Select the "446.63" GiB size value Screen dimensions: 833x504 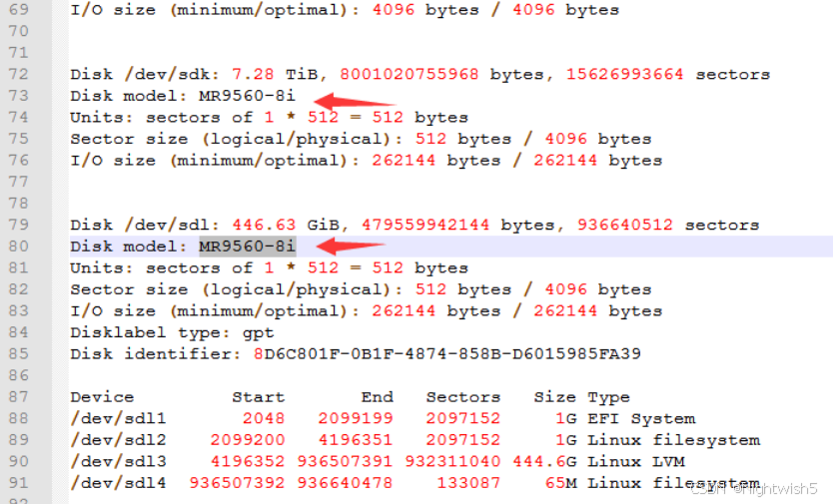264,226
